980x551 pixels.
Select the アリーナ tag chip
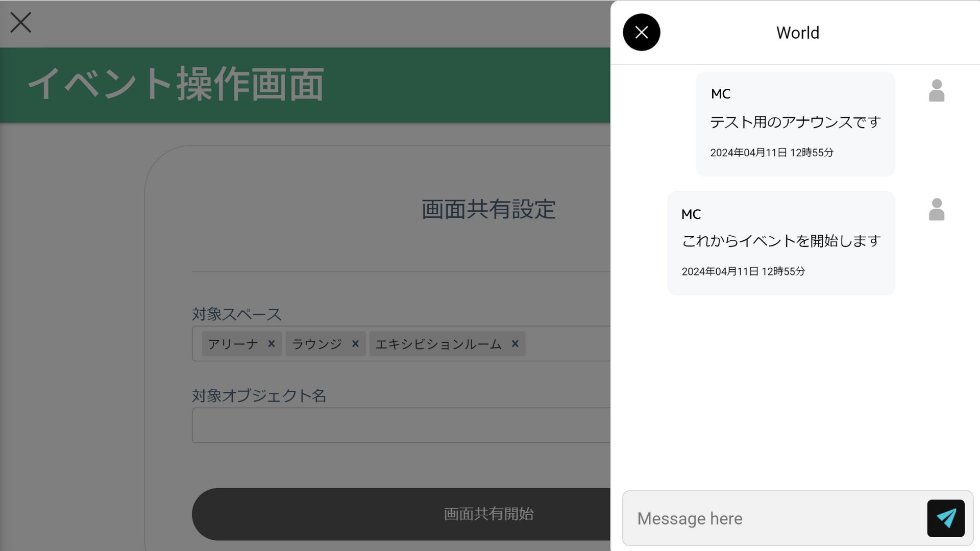point(233,344)
